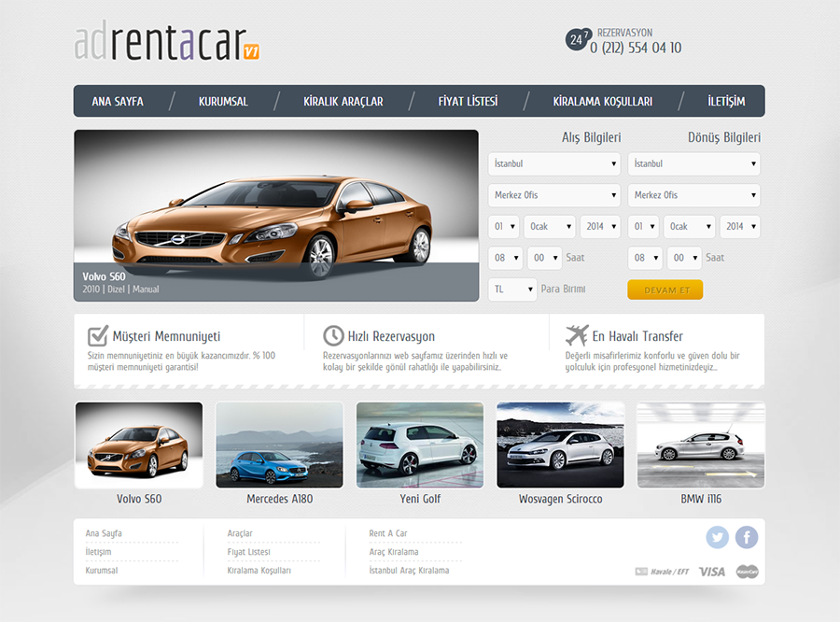This screenshot has height=622, width=840.
Task: Open return Merkez Ofis office dropdown
Action: [693, 195]
